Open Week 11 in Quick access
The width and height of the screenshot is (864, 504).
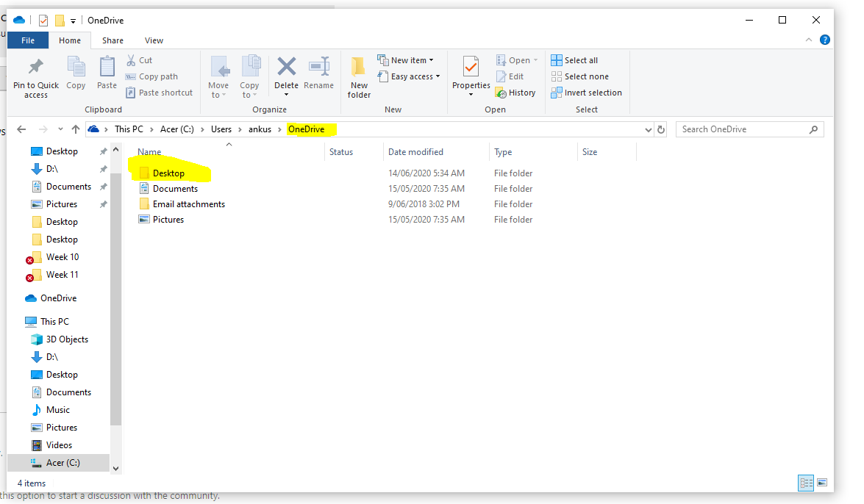[63, 274]
